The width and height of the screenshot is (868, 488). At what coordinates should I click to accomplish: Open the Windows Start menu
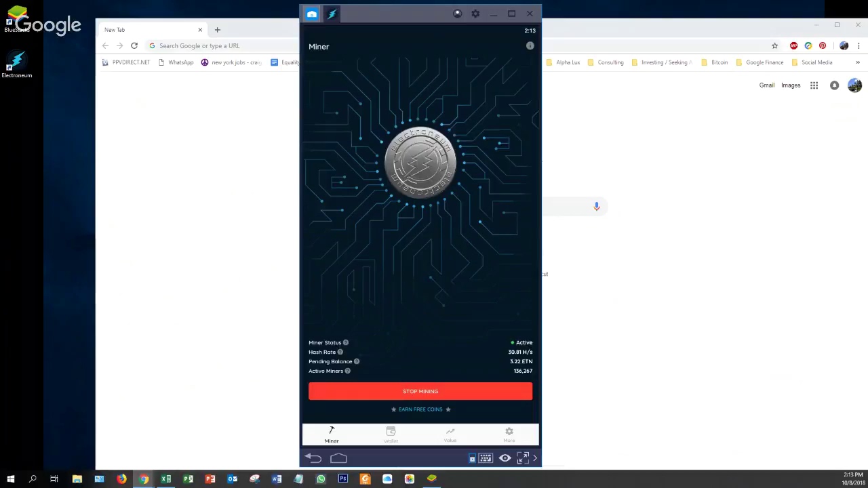pos(11,479)
